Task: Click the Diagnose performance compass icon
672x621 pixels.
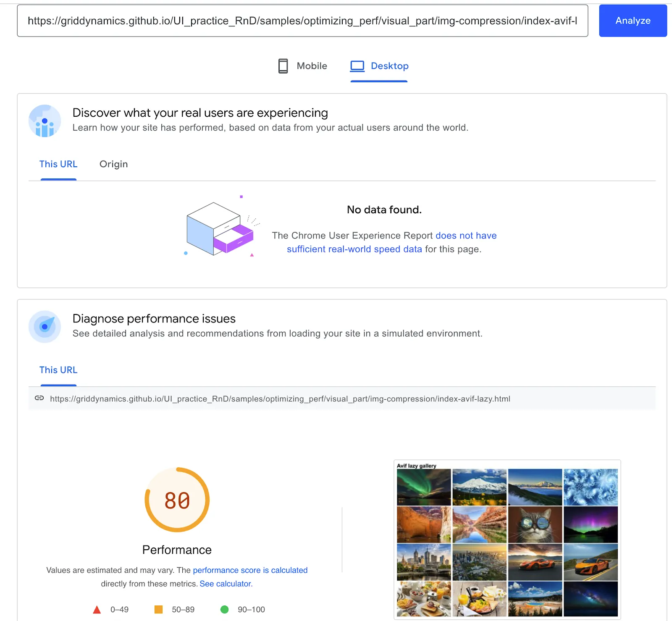Action: coord(45,327)
